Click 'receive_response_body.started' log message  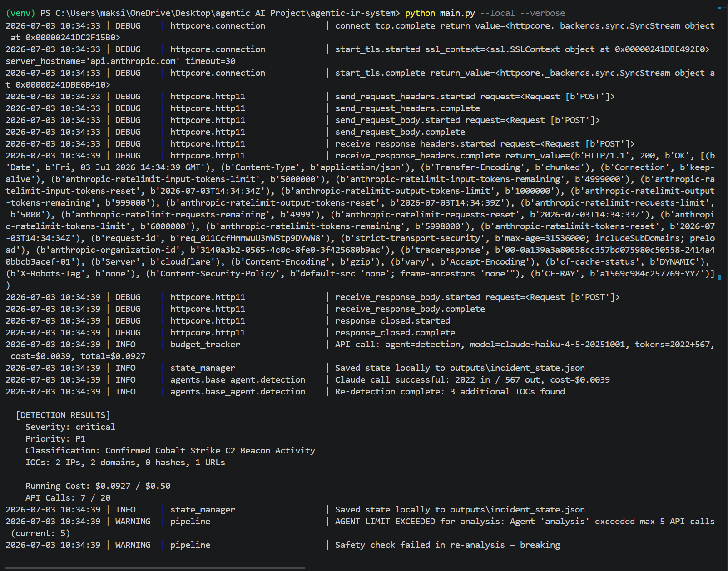coord(407,297)
